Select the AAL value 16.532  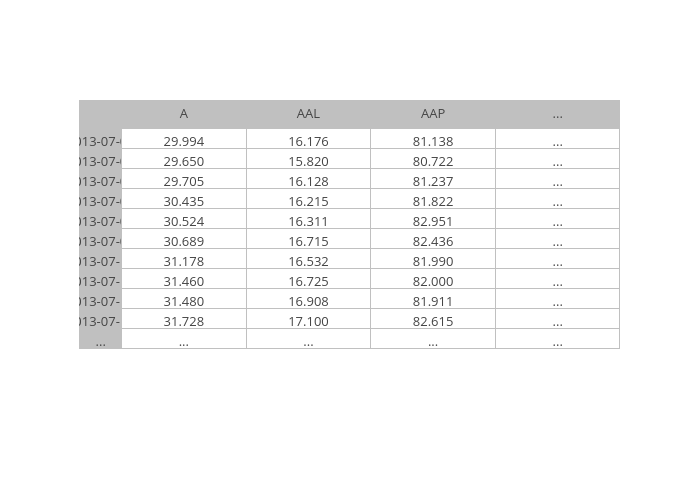click(308, 261)
